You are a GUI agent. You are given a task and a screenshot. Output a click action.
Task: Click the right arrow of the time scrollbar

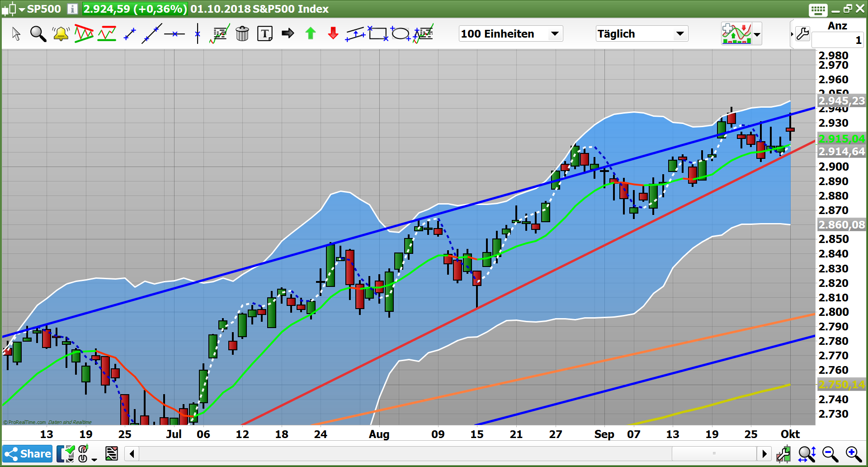(764, 453)
